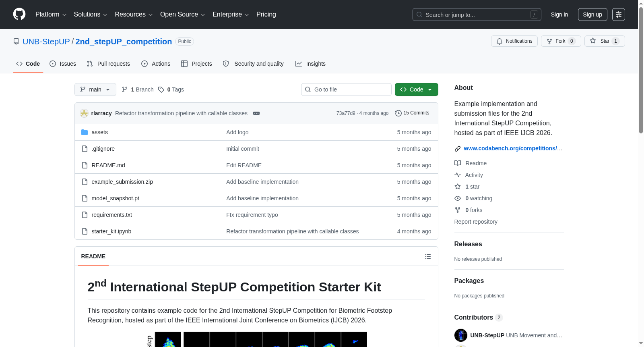Click the 'Add logo' commit message
Image resolution: width=644 pixels, height=347 pixels.
coord(237,132)
